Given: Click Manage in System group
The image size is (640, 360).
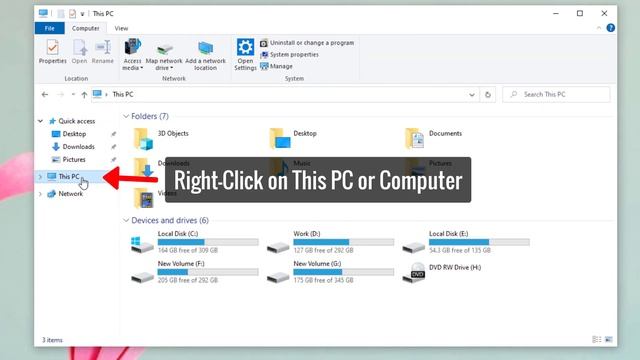Looking at the screenshot, I should [x=276, y=66].
